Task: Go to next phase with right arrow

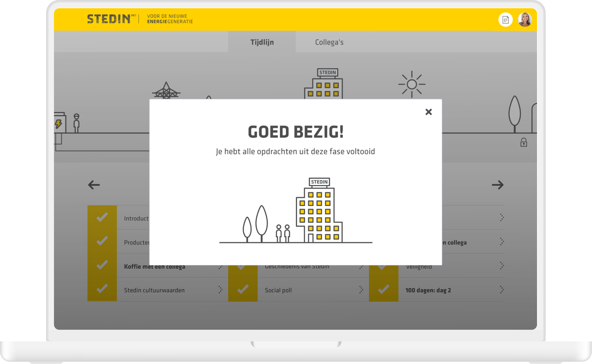Action: (x=497, y=185)
